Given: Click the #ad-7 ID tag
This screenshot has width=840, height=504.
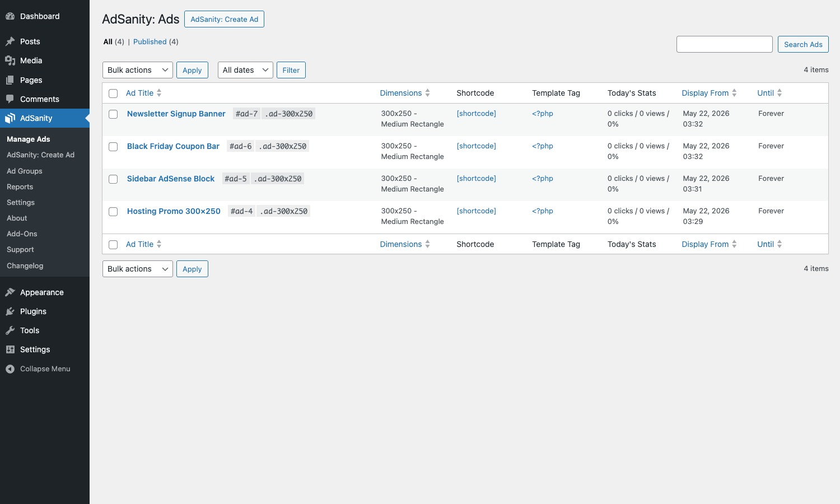Looking at the screenshot, I should (246, 114).
